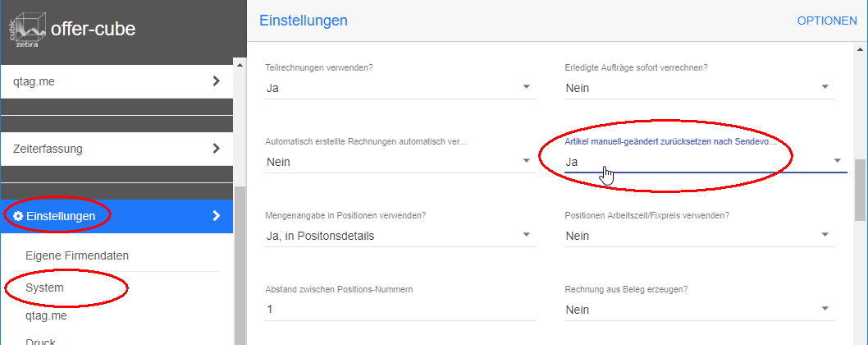Click the main content vertical scrollbar
The height and width of the screenshot is (345, 868).
(x=860, y=189)
